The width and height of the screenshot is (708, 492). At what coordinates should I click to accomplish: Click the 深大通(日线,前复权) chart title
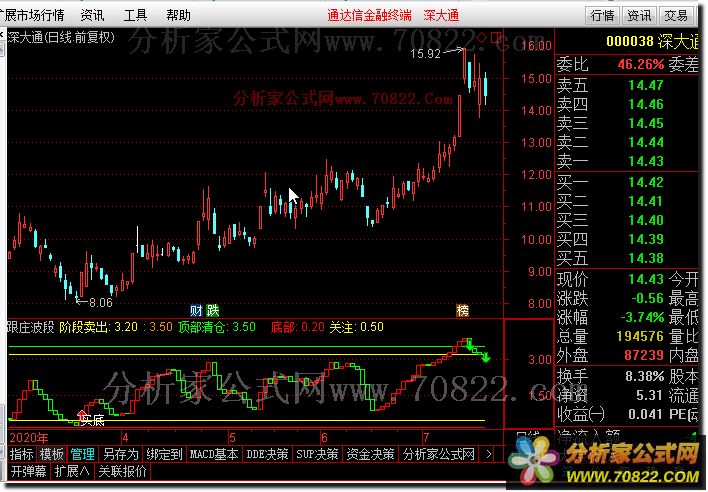pyautogui.click(x=61, y=37)
